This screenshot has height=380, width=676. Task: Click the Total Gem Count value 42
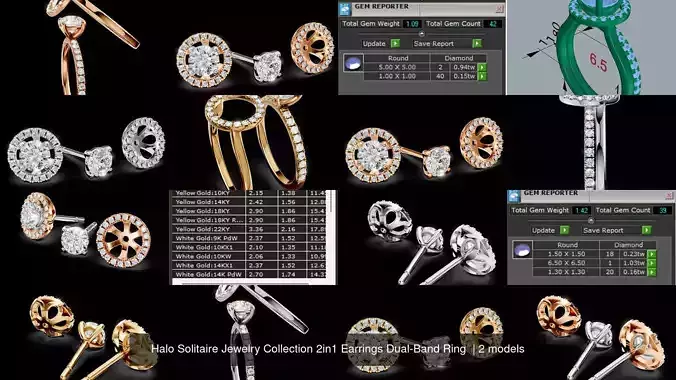[493, 24]
